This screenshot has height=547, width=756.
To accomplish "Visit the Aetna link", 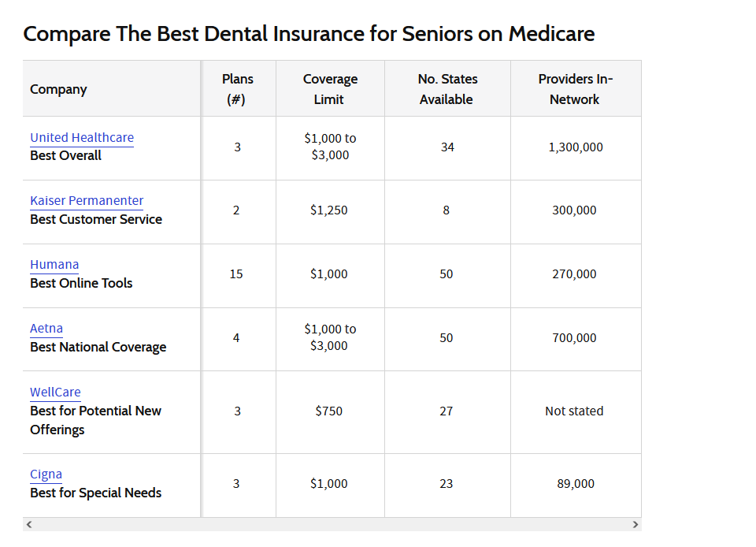I will [x=46, y=329].
